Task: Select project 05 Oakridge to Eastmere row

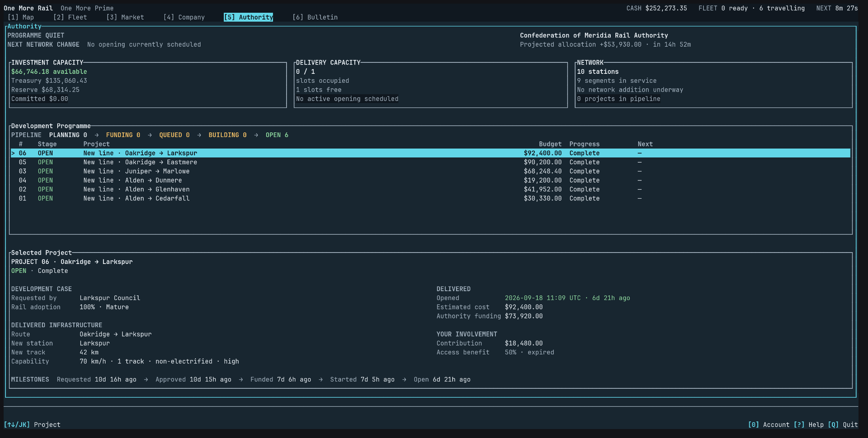Action: tap(430, 162)
